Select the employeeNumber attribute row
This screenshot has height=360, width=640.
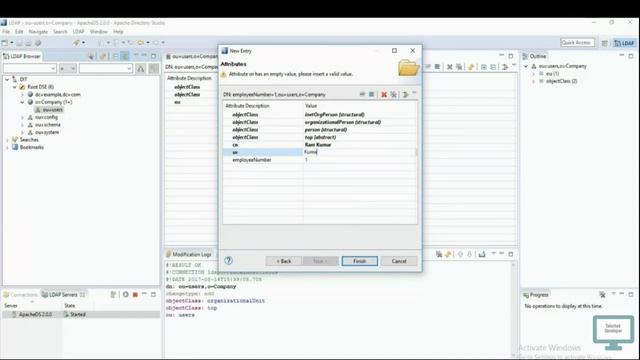pos(320,160)
